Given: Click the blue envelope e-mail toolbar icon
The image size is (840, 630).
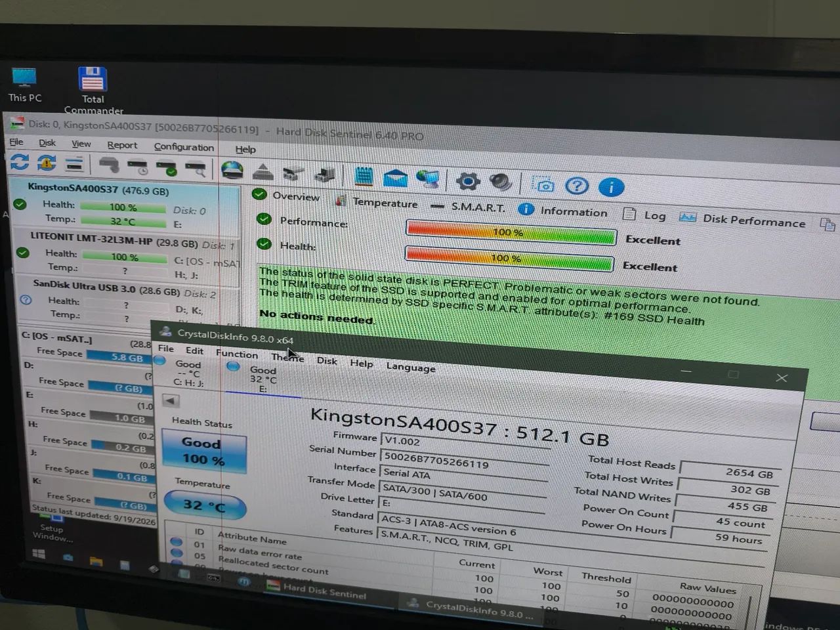Looking at the screenshot, I should (395, 177).
